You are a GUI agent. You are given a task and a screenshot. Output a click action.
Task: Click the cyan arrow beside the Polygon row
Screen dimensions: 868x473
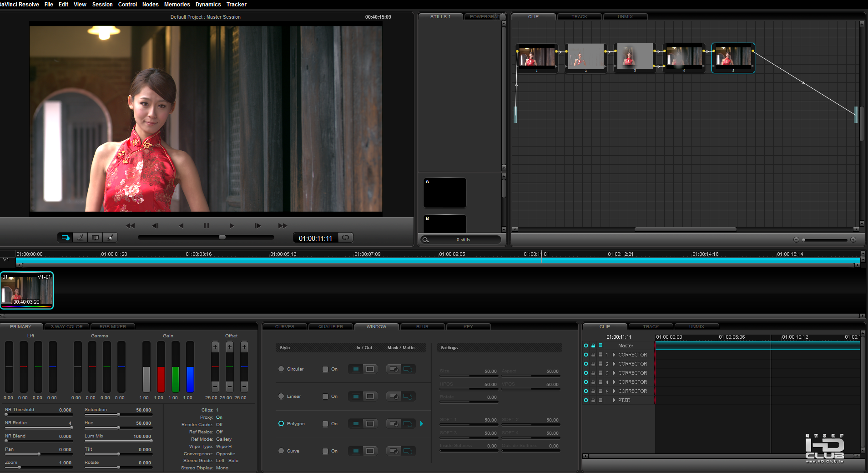click(422, 424)
